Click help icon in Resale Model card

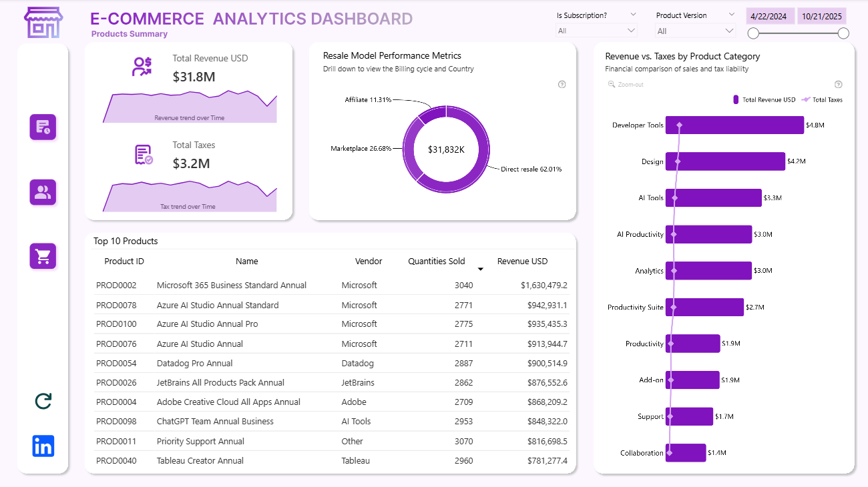tap(562, 85)
